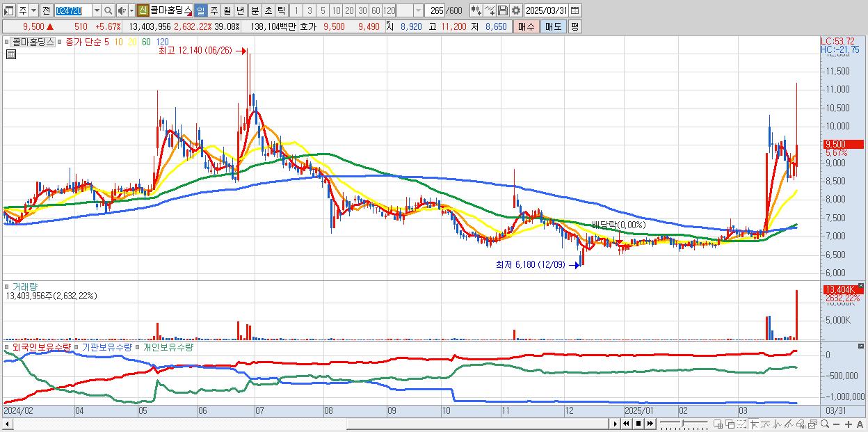Click the zigzag wave line icon
Image resolution: width=868 pixels, height=432 pixels.
778,424
